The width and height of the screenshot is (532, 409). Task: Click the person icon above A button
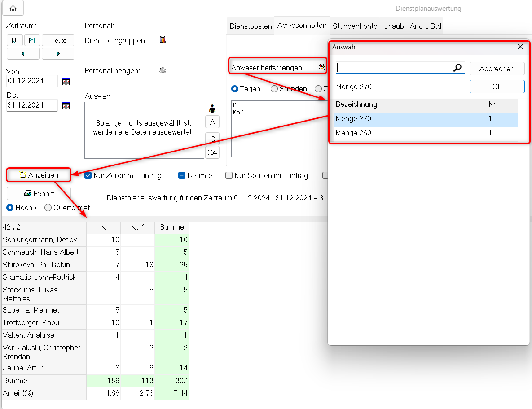pyautogui.click(x=212, y=109)
